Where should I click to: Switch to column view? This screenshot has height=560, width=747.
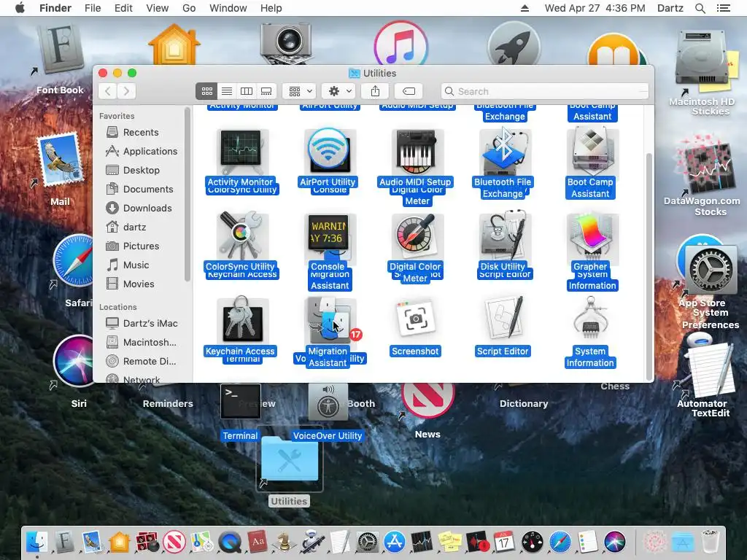[x=247, y=91]
